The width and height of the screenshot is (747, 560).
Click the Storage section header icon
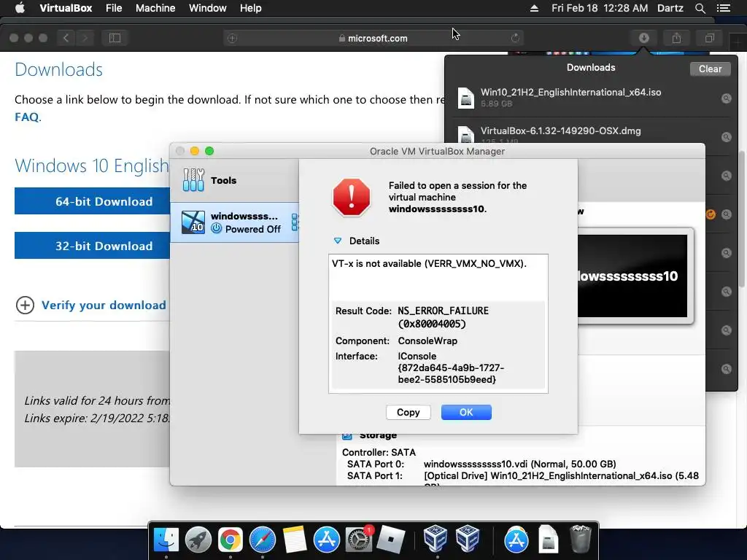pyautogui.click(x=347, y=435)
